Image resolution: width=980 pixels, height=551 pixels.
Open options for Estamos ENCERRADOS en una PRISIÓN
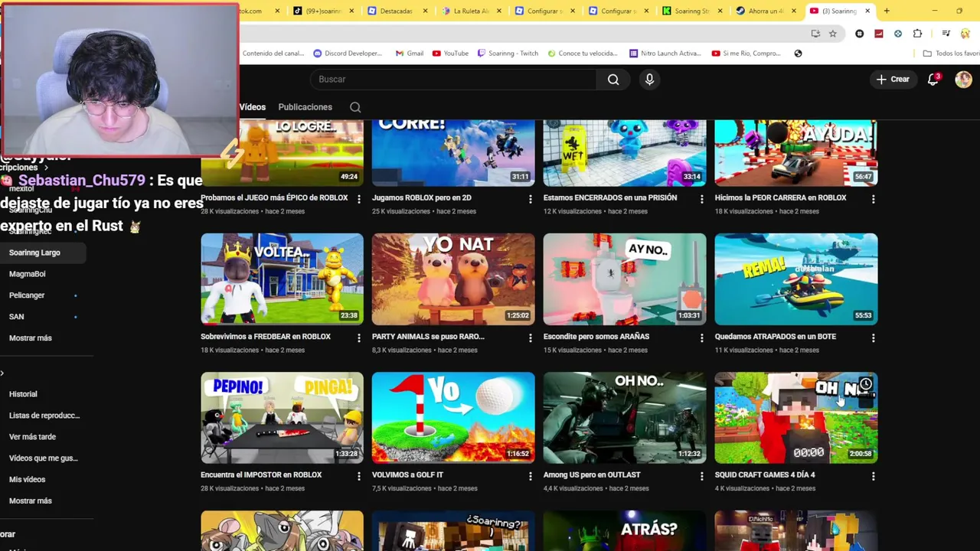point(702,199)
